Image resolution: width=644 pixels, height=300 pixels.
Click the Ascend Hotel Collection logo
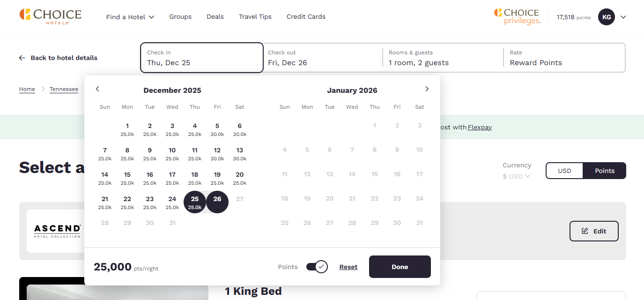pyautogui.click(x=57, y=231)
